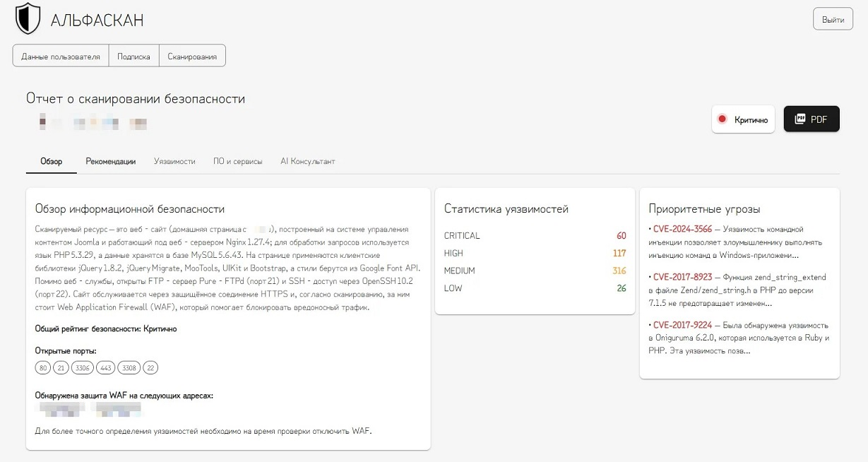Click open port 443 badge
The width and height of the screenshot is (868, 462).
click(106, 368)
